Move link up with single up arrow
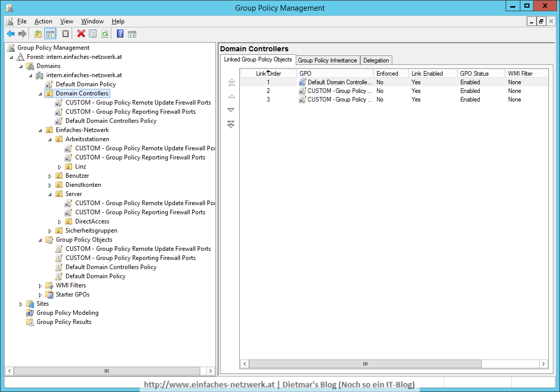The height and width of the screenshot is (392, 560). coord(231,96)
